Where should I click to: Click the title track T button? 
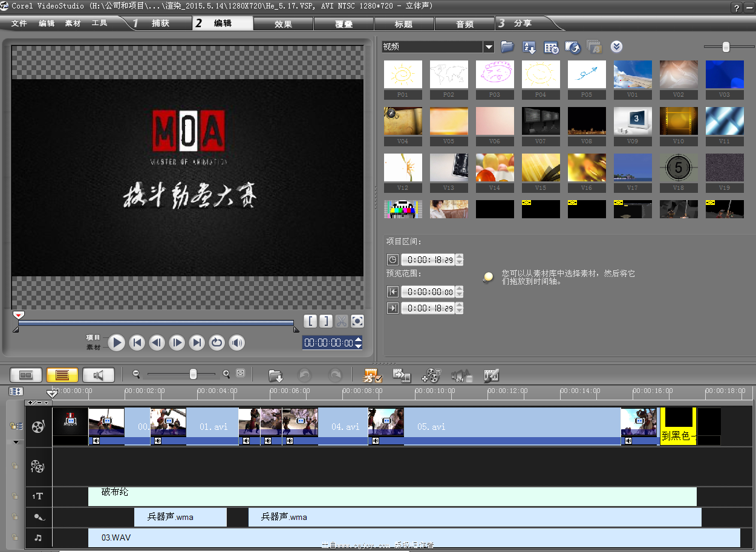38,496
